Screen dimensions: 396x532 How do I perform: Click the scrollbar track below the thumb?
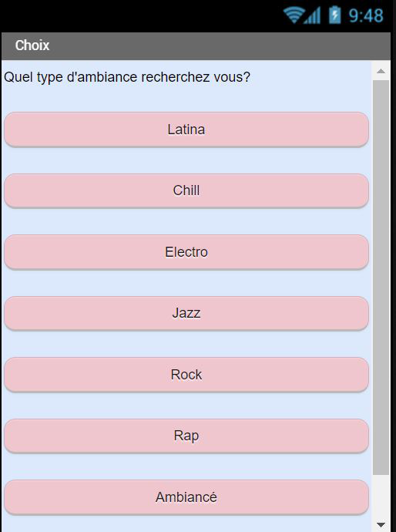[x=381, y=496]
